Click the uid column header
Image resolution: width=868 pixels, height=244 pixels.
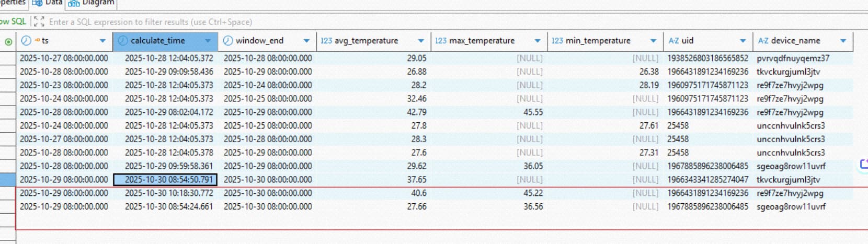click(688, 41)
